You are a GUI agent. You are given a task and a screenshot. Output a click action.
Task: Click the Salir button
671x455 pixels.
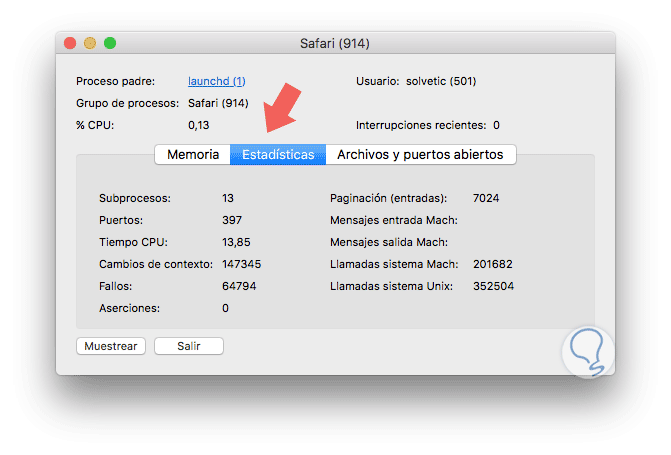(x=189, y=346)
